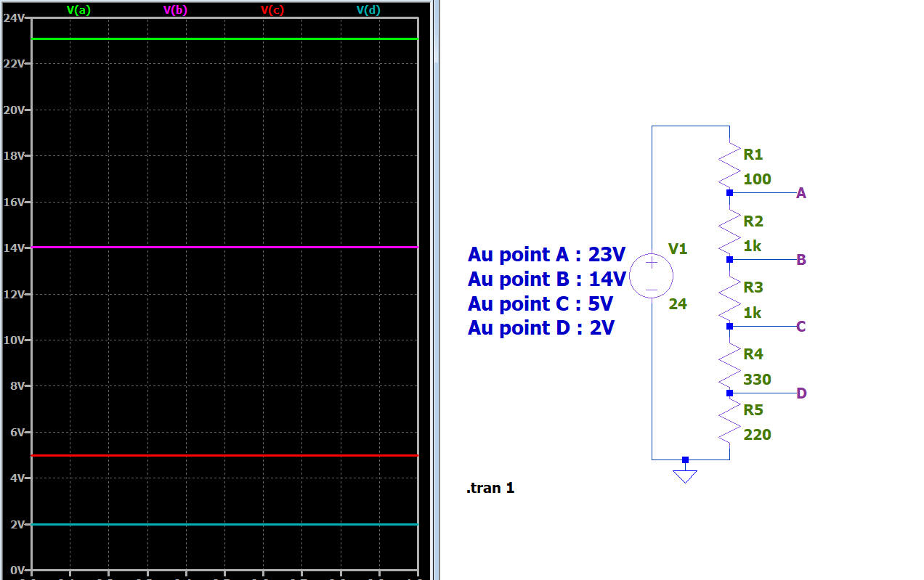Viewport: 924px width, 580px height.
Task: Click the .tran 1 simulation directive
Action: click(x=490, y=488)
